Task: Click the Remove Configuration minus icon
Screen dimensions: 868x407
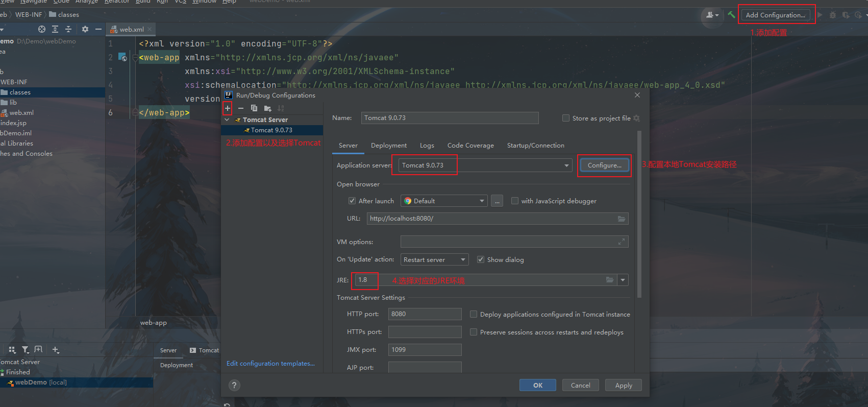Action: (241, 108)
